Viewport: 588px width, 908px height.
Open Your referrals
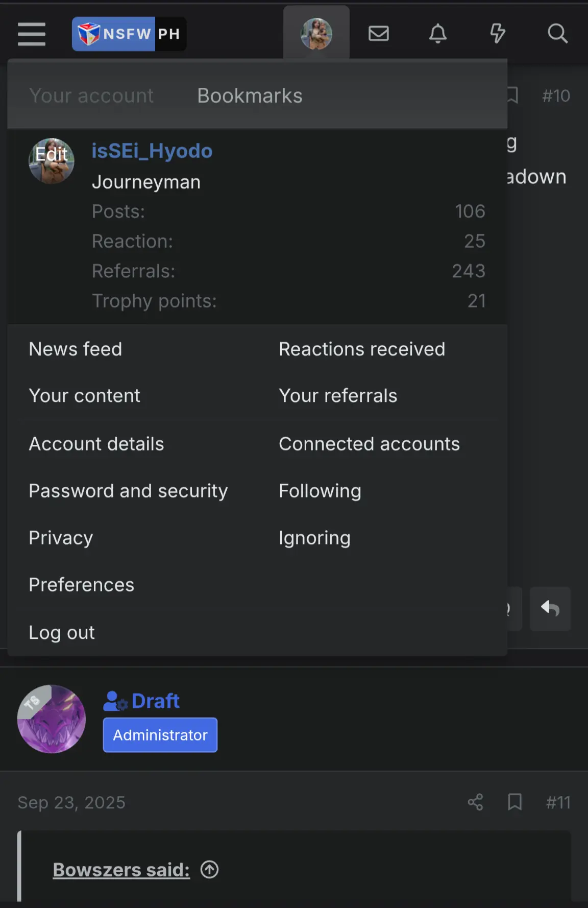pyautogui.click(x=338, y=396)
